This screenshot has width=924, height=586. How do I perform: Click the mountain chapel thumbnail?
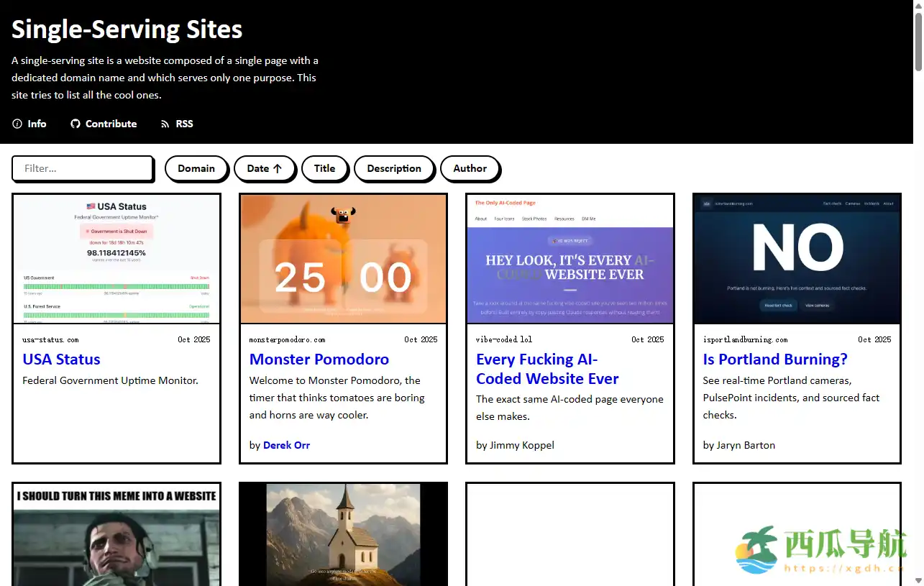tap(343, 536)
